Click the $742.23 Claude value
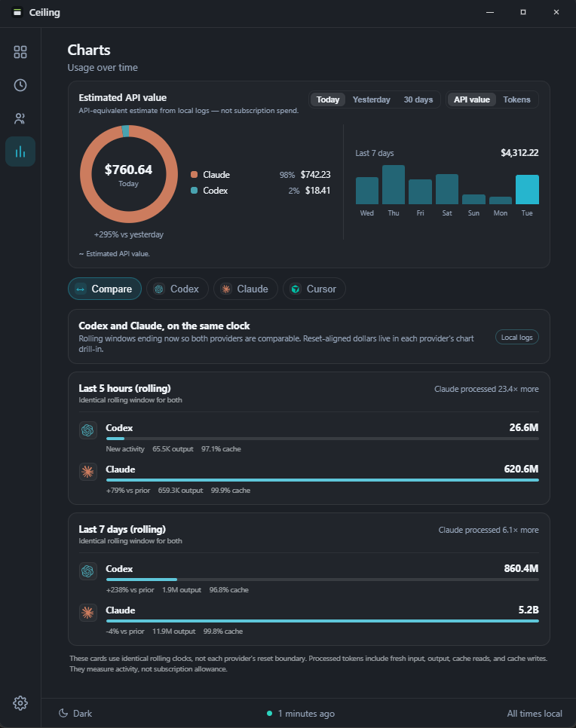Screen dimensions: 576x728 [x=315, y=175]
